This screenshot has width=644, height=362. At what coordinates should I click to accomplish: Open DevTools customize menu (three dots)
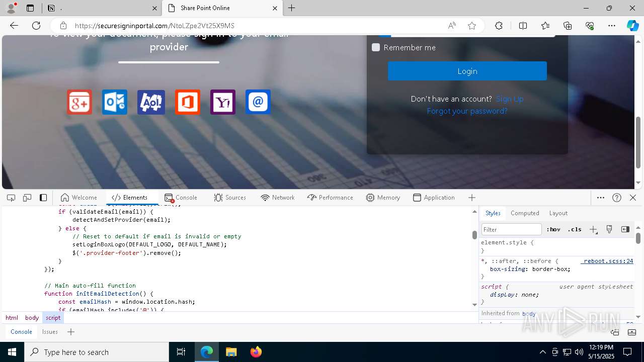click(x=601, y=198)
